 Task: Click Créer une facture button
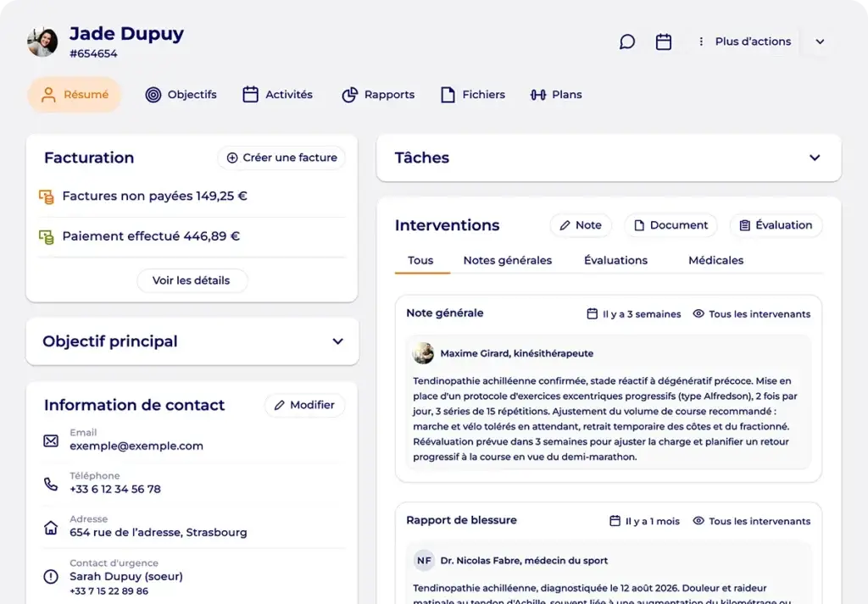(281, 158)
